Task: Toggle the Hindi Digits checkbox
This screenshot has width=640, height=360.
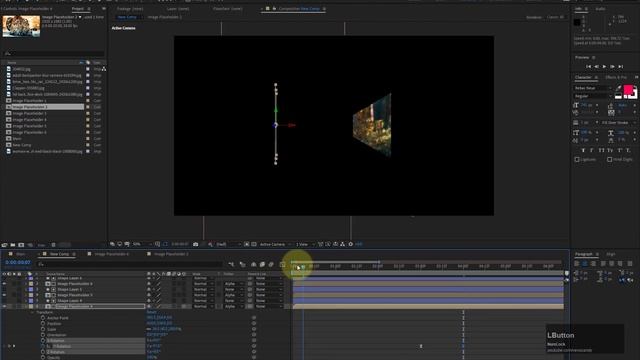Action: coord(609,160)
